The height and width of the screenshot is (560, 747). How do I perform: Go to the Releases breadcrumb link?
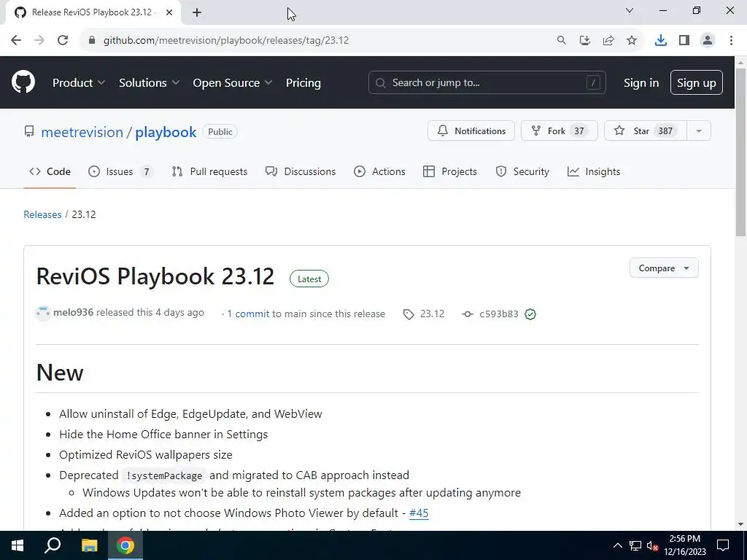pos(42,214)
